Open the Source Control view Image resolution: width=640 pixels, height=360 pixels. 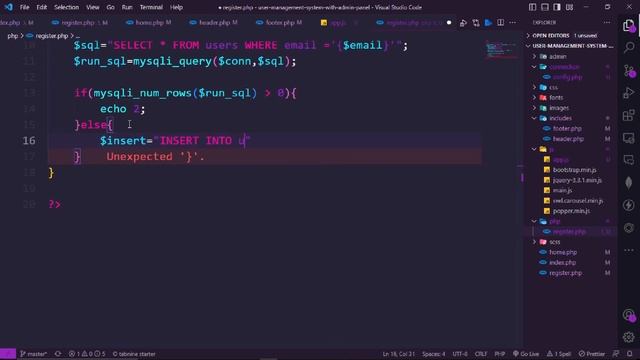[629, 71]
